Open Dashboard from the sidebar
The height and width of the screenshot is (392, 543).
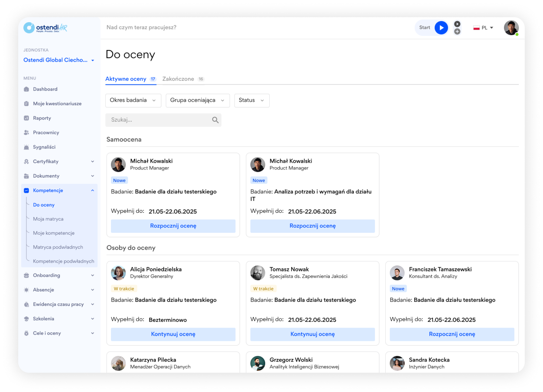[45, 89]
